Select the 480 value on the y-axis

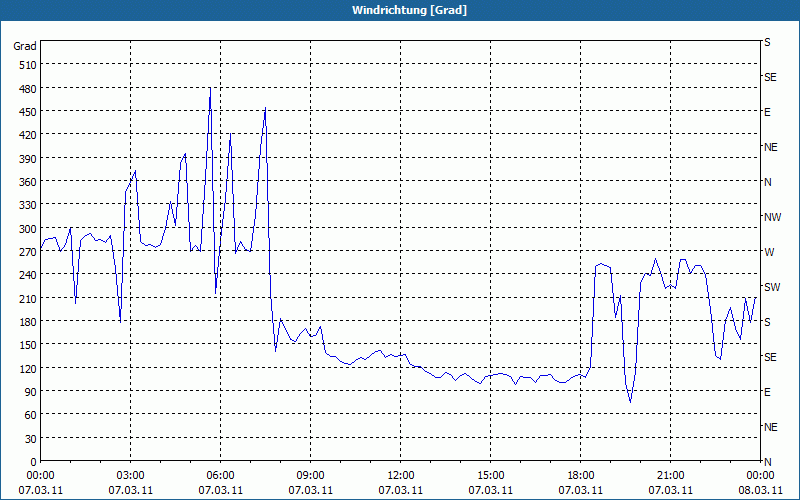click(28, 89)
